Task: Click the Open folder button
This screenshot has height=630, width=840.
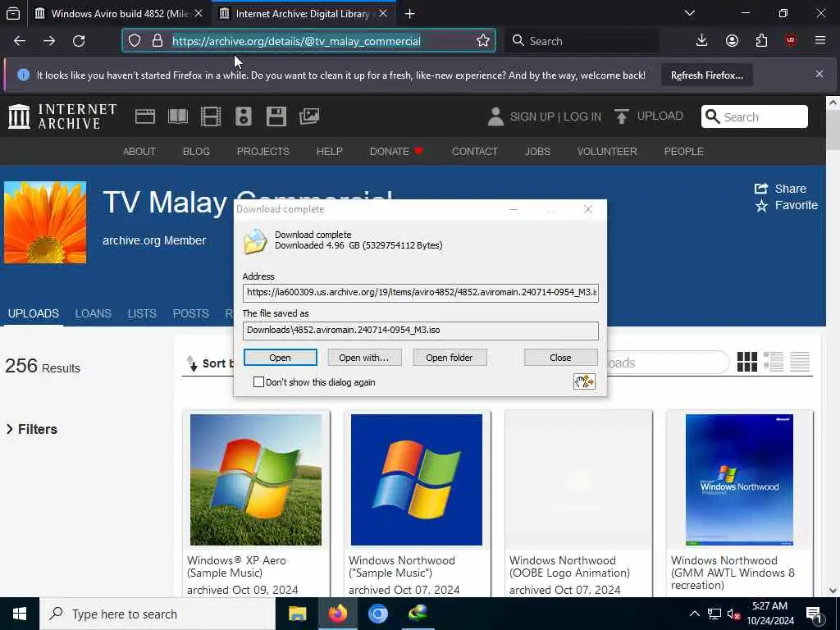Action: (450, 358)
